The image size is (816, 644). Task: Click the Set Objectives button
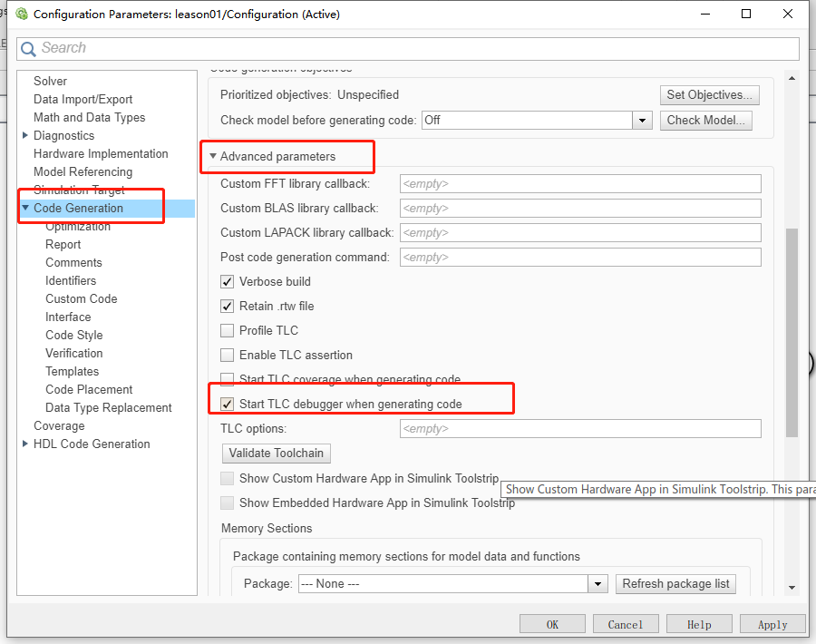[x=709, y=94]
